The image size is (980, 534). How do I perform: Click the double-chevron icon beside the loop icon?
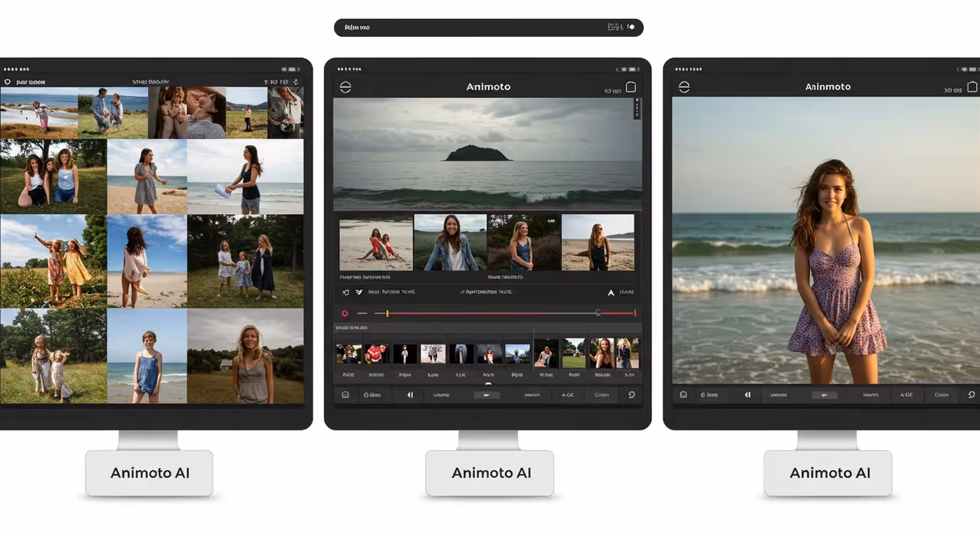[x=359, y=292]
